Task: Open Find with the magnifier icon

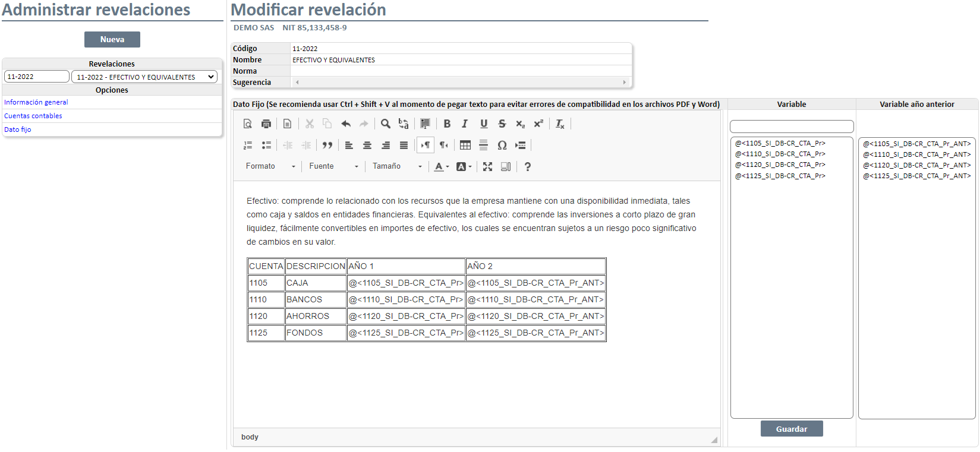Action: pyautogui.click(x=386, y=124)
